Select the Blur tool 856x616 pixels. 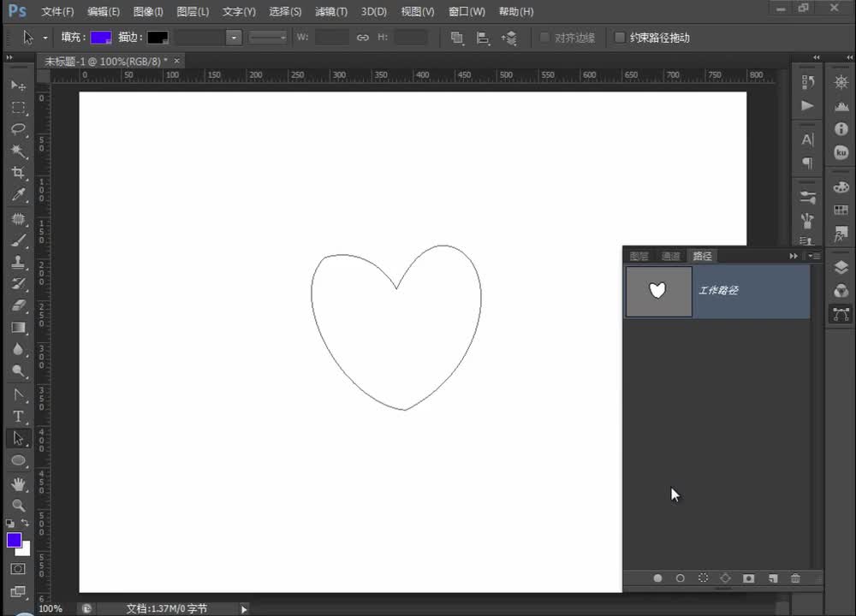(x=18, y=349)
